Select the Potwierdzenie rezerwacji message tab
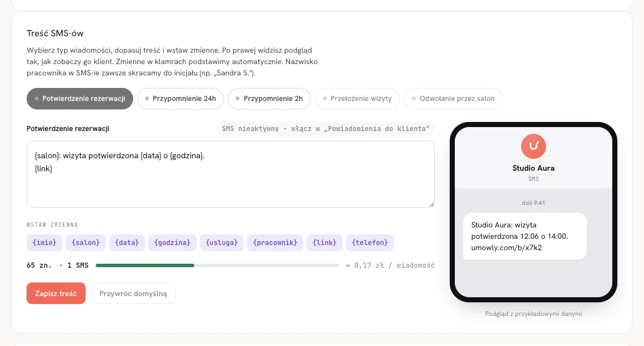 [x=80, y=99]
